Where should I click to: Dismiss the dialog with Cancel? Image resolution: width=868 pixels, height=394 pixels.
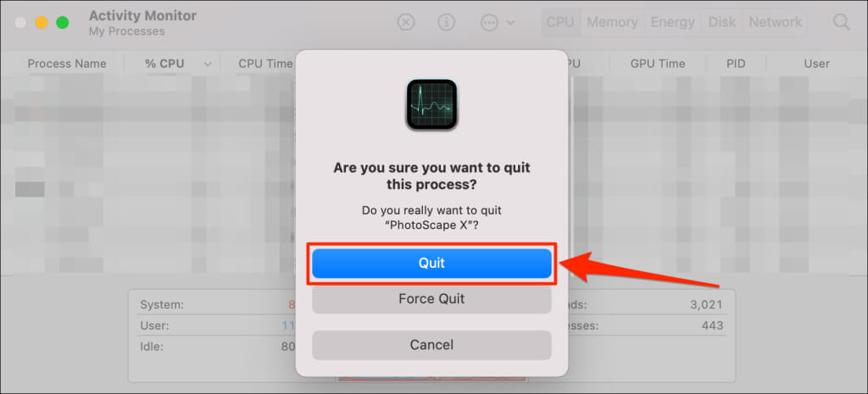431,346
